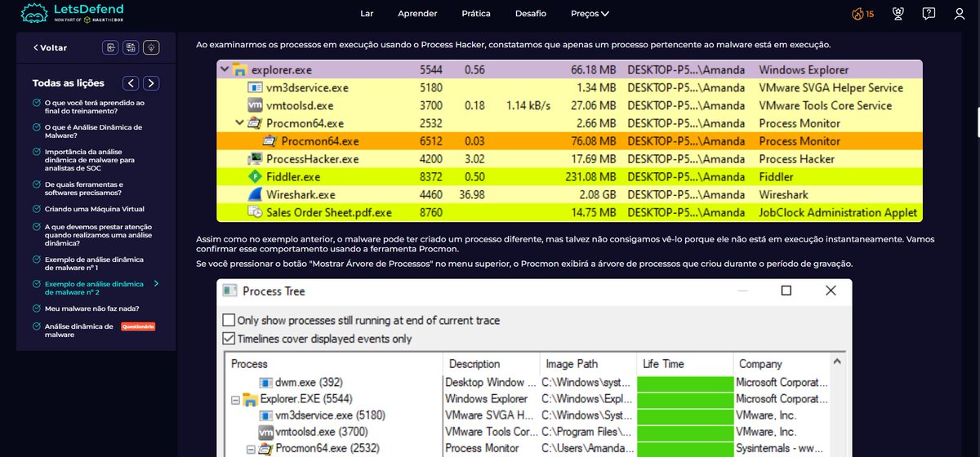Collapse Explorer.EXE (5544) in Process Tree
980x457 pixels.
[236, 399]
